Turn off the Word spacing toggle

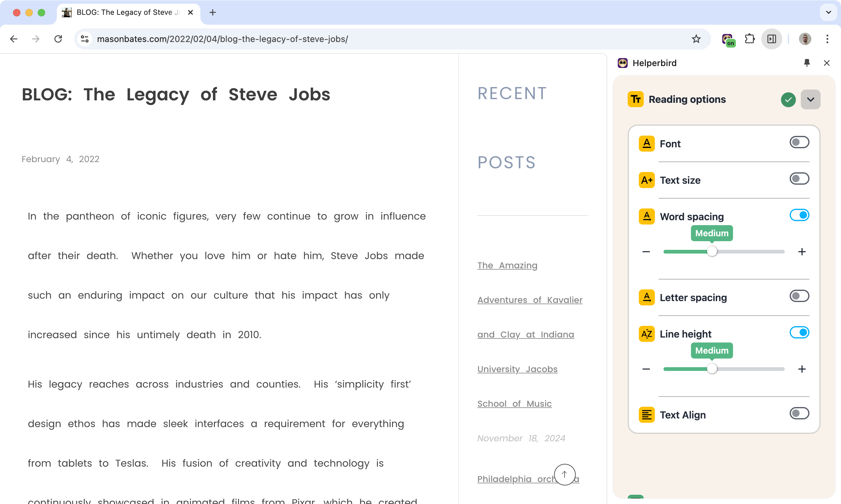[799, 215]
